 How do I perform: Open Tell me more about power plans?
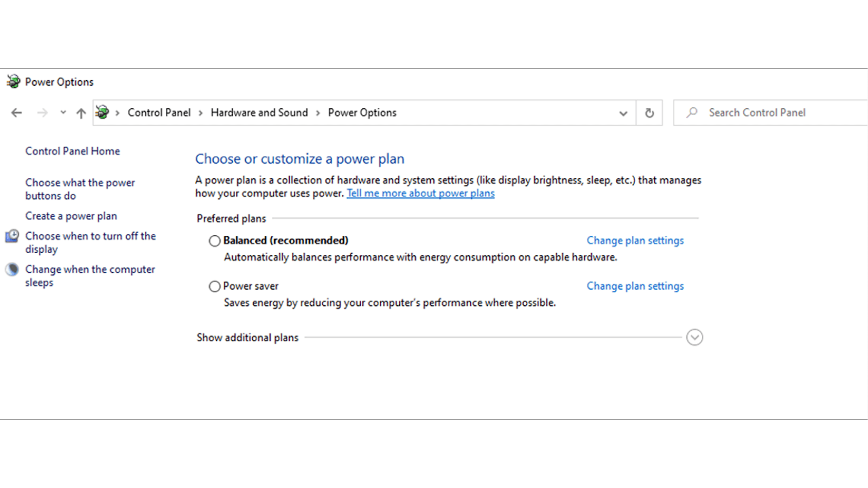(x=420, y=194)
